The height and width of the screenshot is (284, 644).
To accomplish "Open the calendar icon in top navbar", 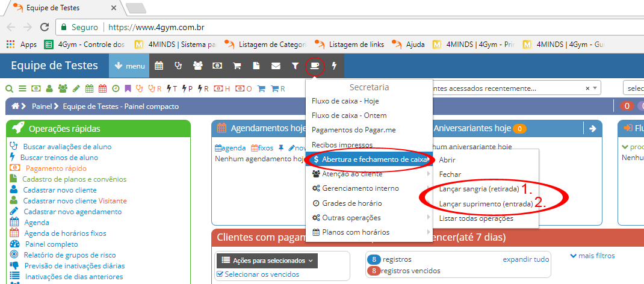I will coord(159,66).
